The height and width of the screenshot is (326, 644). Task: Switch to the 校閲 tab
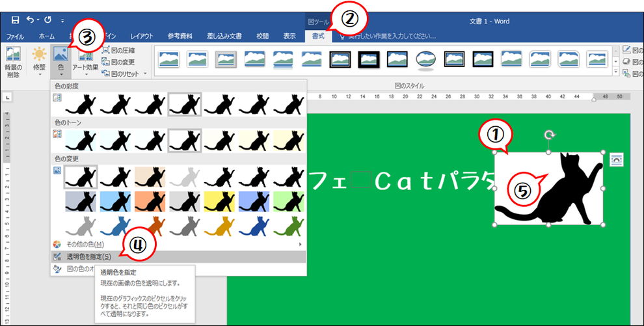[x=263, y=36]
